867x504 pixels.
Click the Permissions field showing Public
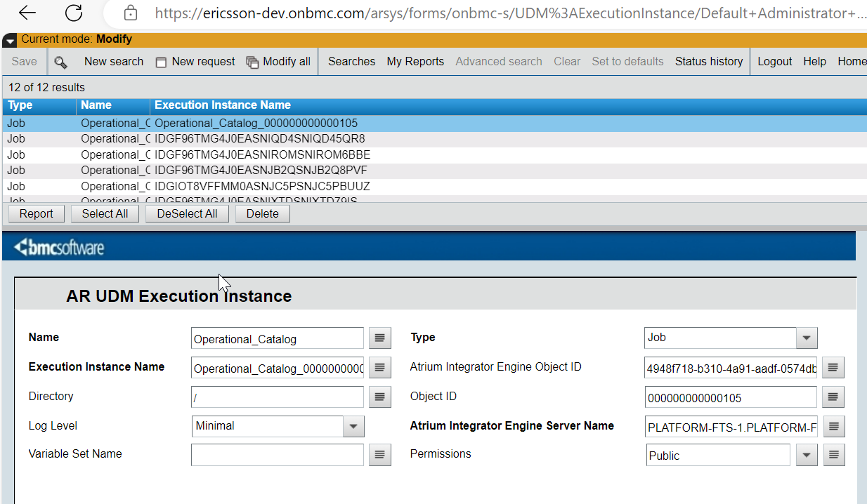(718, 455)
